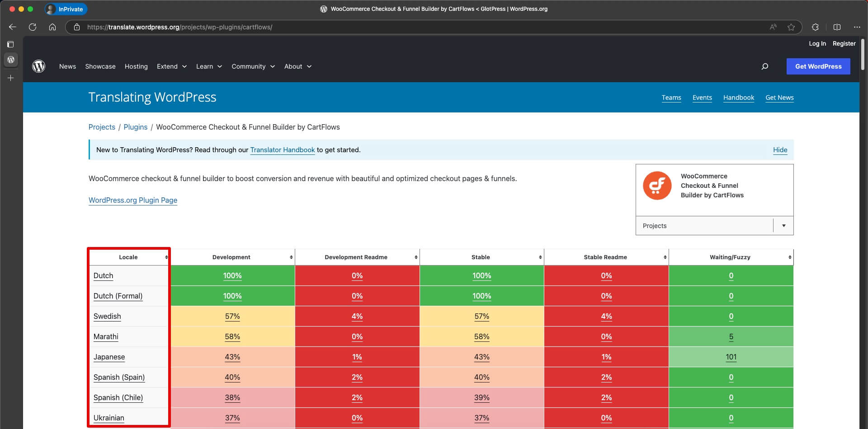The width and height of the screenshot is (868, 429).
Task: Sort table by Locale column
Action: coord(128,257)
